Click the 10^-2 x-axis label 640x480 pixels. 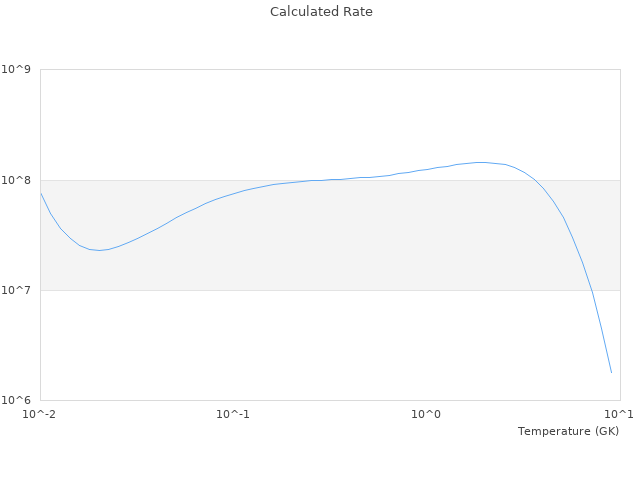coord(40,415)
